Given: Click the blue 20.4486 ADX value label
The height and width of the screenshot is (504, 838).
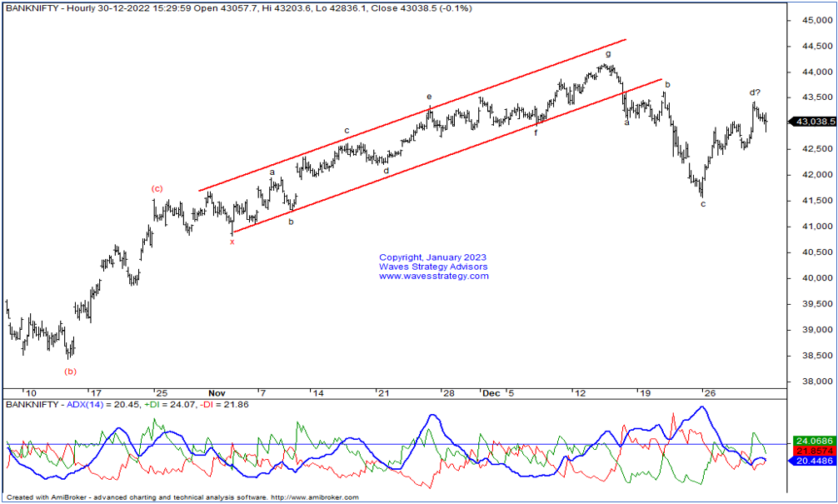Looking at the screenshot, I should pyautogui.click(x=813, y=462).
